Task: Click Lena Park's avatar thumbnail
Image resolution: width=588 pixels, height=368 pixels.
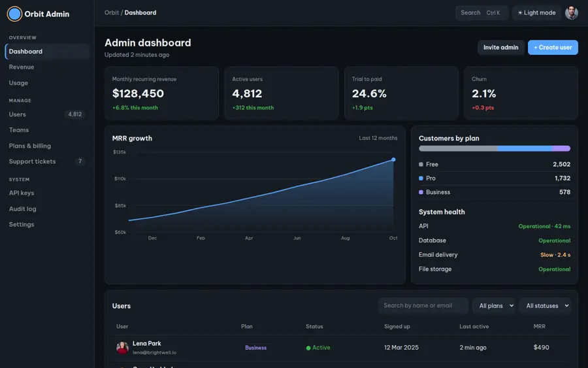Action: pos(122,348)
